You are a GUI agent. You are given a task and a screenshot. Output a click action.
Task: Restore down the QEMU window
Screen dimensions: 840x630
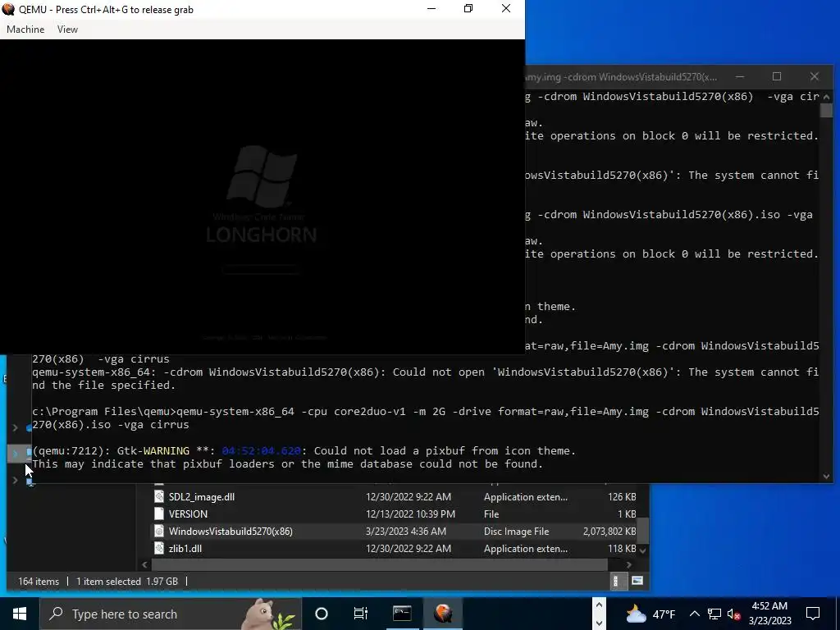(x=468, y=8)
